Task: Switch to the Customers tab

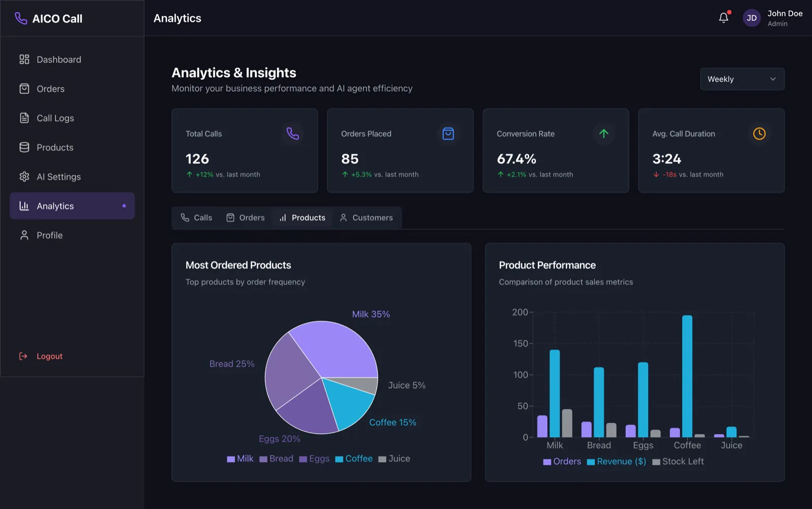Action: tap(366, 218)
